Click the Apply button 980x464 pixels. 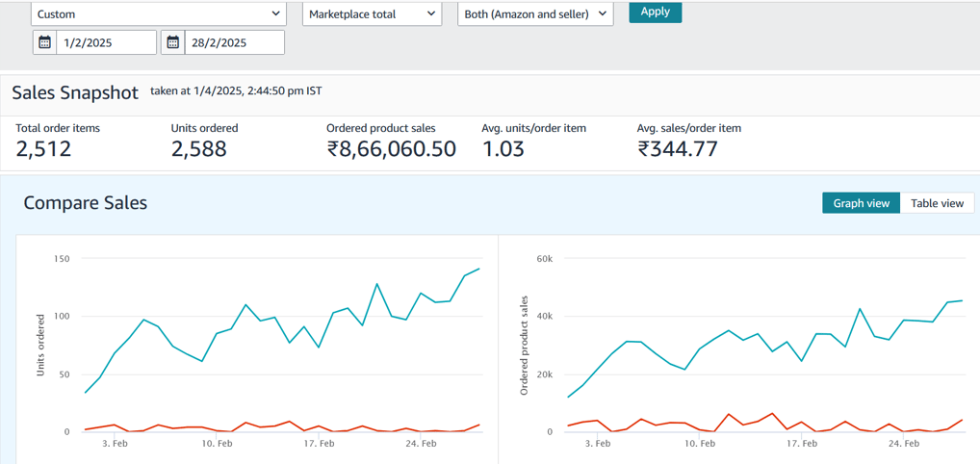tap(655, 12)
